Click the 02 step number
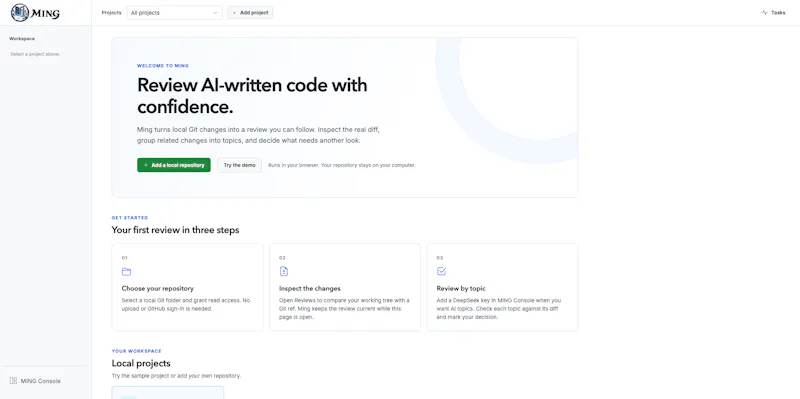800x399 pixels. [x=282, y=258]
